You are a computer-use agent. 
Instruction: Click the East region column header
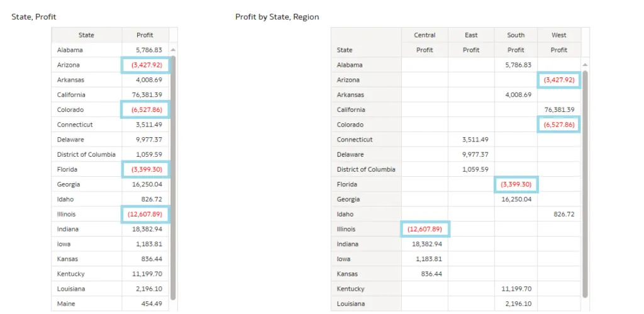(471, 35)
